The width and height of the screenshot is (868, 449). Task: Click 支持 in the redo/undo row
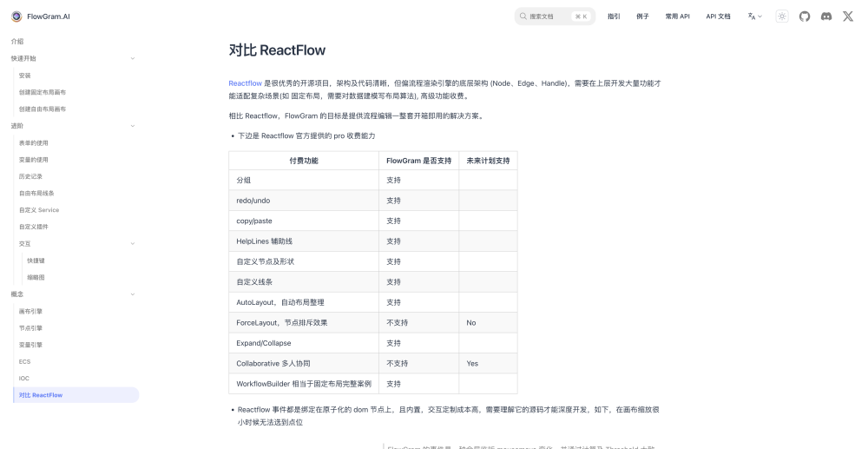[393, 201]
